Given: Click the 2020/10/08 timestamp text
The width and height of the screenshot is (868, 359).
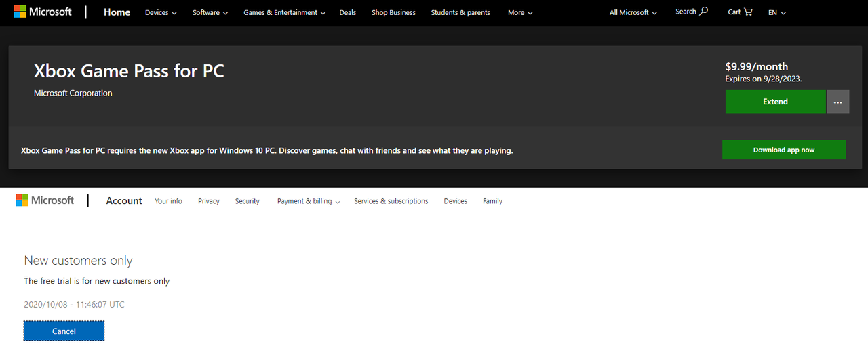Looking at the screenshot, I should pyautogui.click(x=74, y=304).
